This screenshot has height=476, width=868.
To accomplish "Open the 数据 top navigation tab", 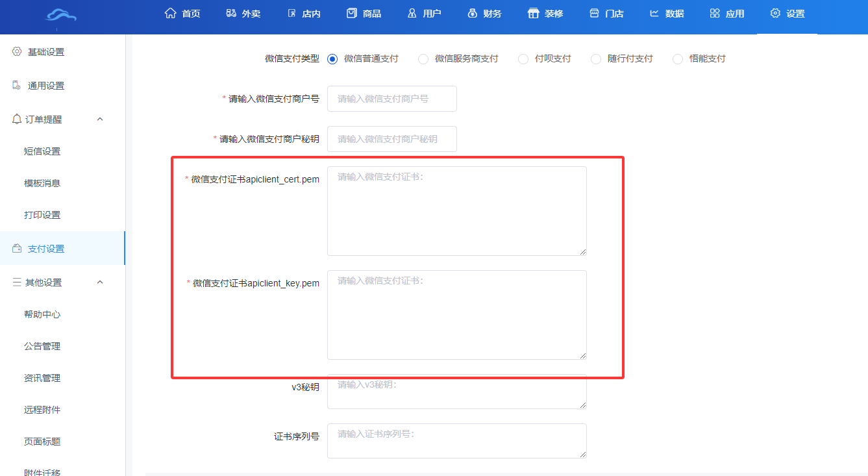I will [x=667, y=14].
